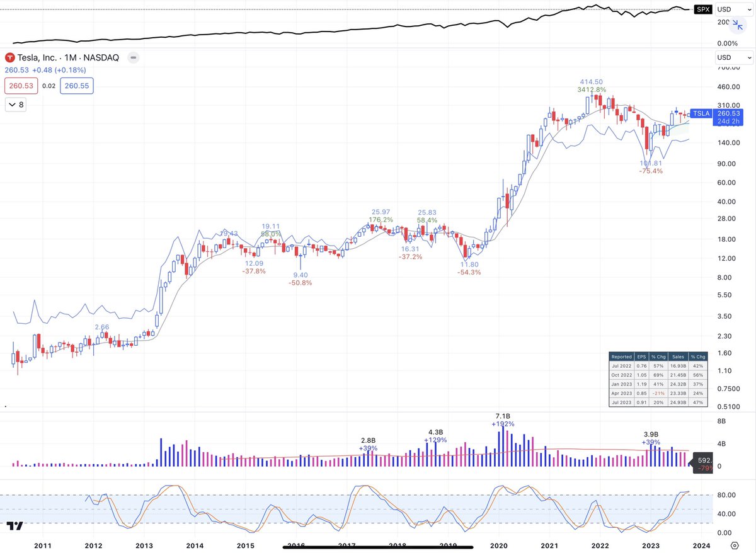Select the 2024 mark on time axis
Viewport: 756px width, 553px height.
(x=701, y=545)
